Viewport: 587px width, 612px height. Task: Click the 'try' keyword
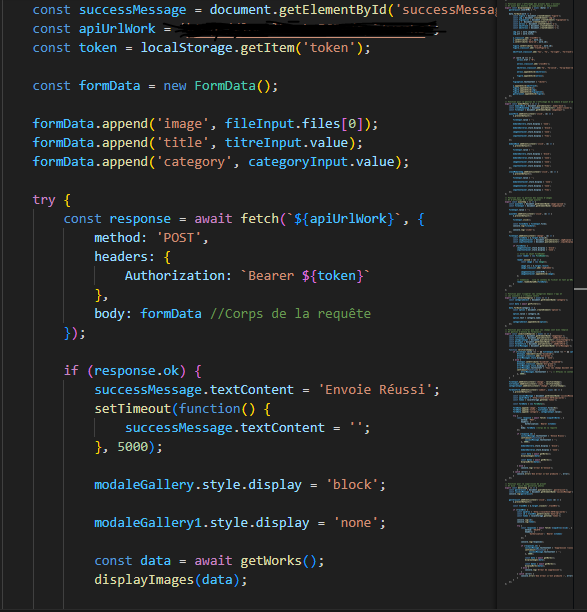(x=44, y=200)
